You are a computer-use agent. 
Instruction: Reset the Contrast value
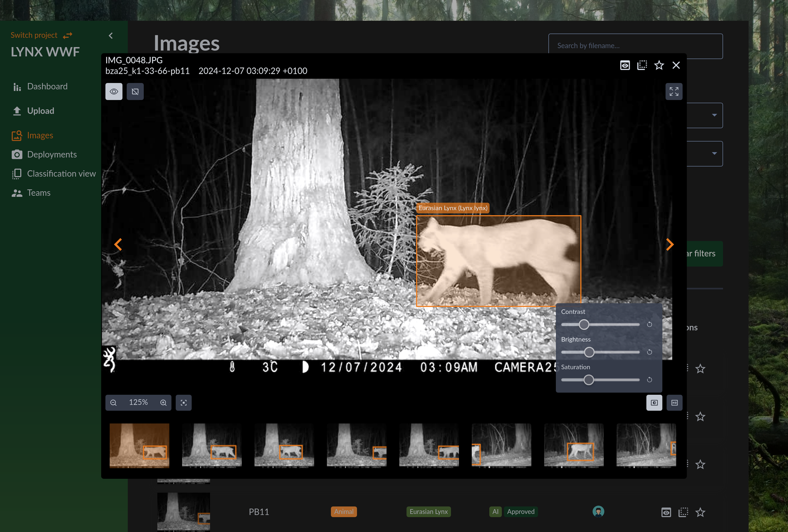[650, 325]
